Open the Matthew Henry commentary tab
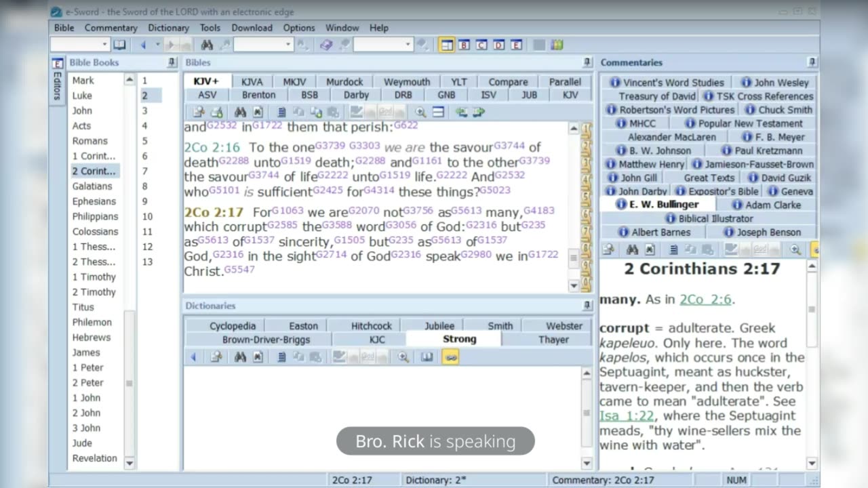 [x=644, y=164]
